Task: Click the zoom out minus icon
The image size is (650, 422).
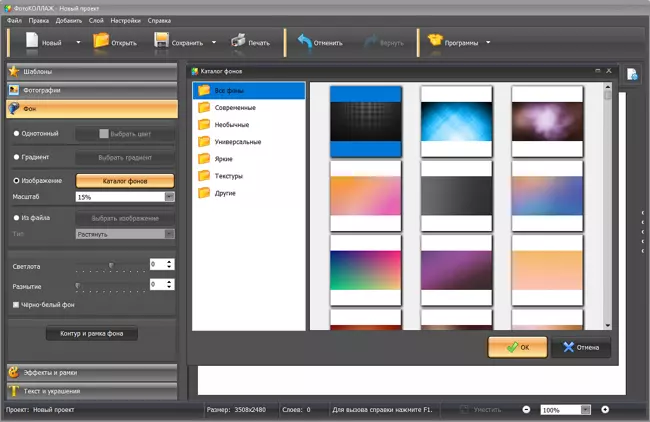Action: tap(526, 410)
